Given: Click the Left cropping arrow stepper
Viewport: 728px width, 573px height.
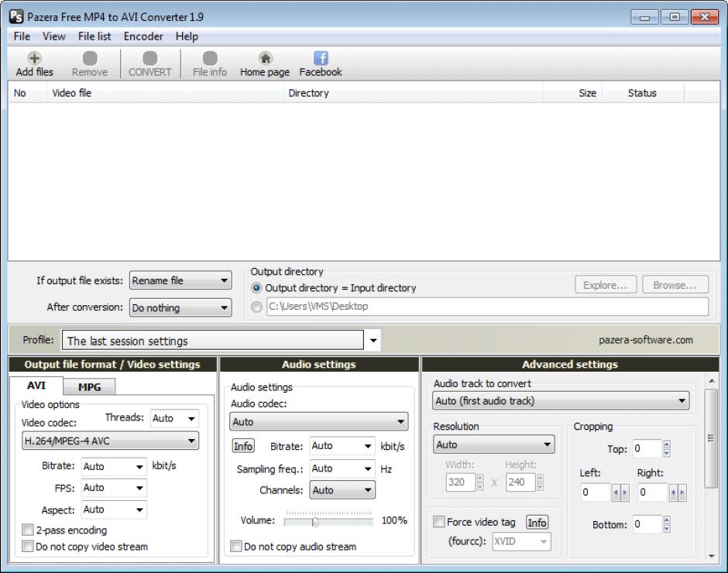Looking at the screenshot, I should coord(620,492).
